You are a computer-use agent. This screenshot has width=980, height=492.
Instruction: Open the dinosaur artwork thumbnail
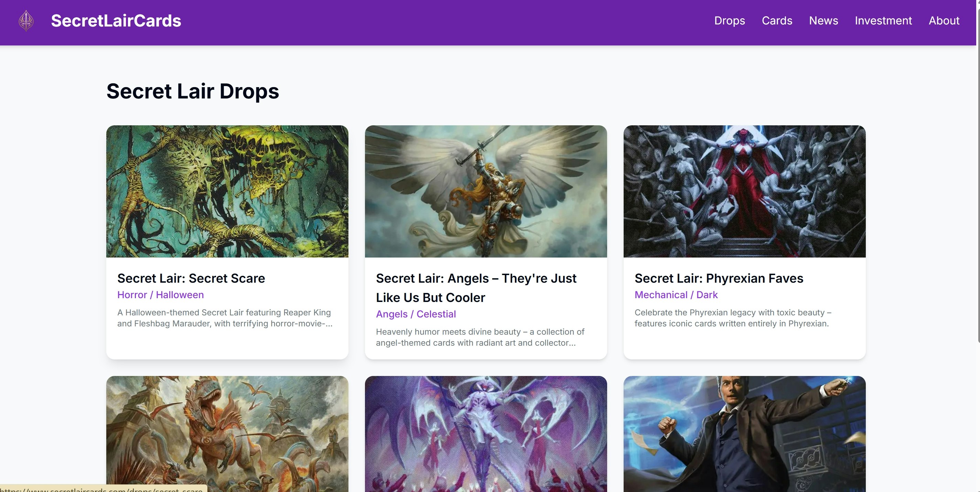pos(227,433)
